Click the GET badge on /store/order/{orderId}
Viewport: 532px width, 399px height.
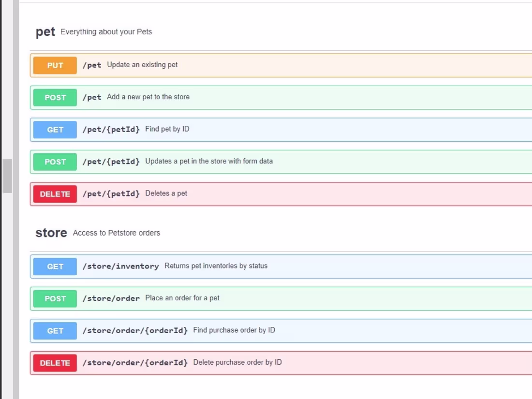point(55,330)
